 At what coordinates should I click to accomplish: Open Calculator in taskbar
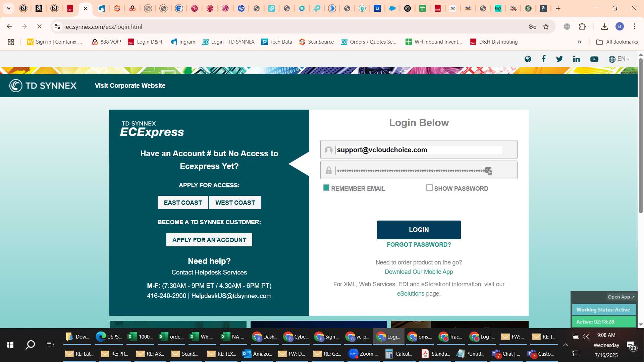399,354
